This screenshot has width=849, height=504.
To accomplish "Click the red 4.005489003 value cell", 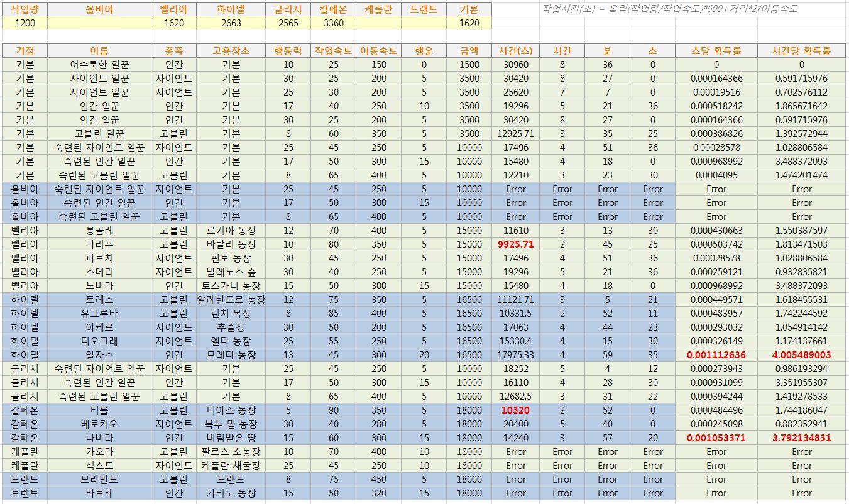I will [x=801, y=355].
